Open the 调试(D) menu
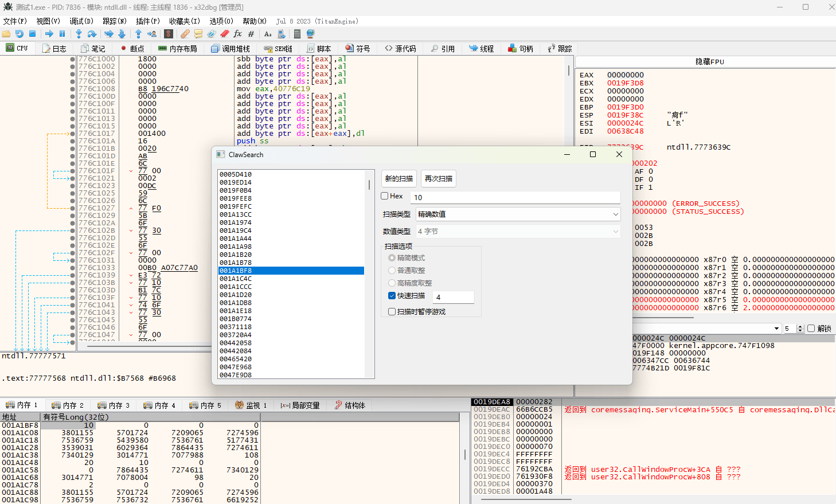This screenshot has height=504, width=836. pos(81,21)
